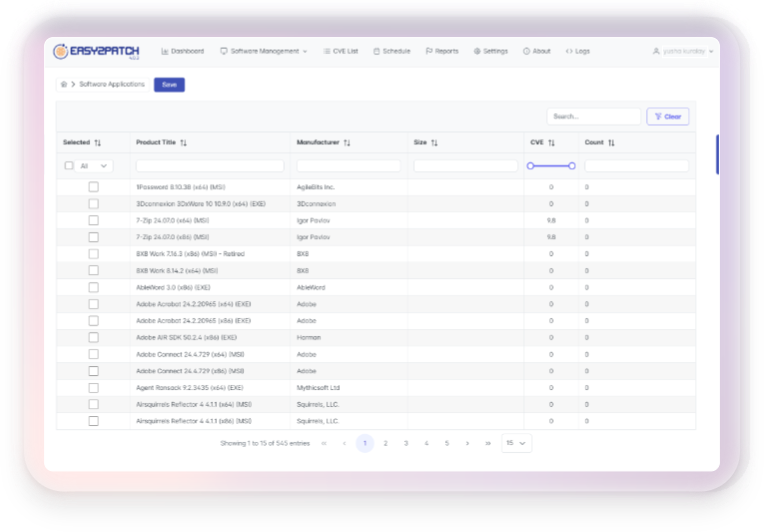Sort by Product Title arrows icon
The height and width of the screenshot is (532, 764).
(183, 143)
